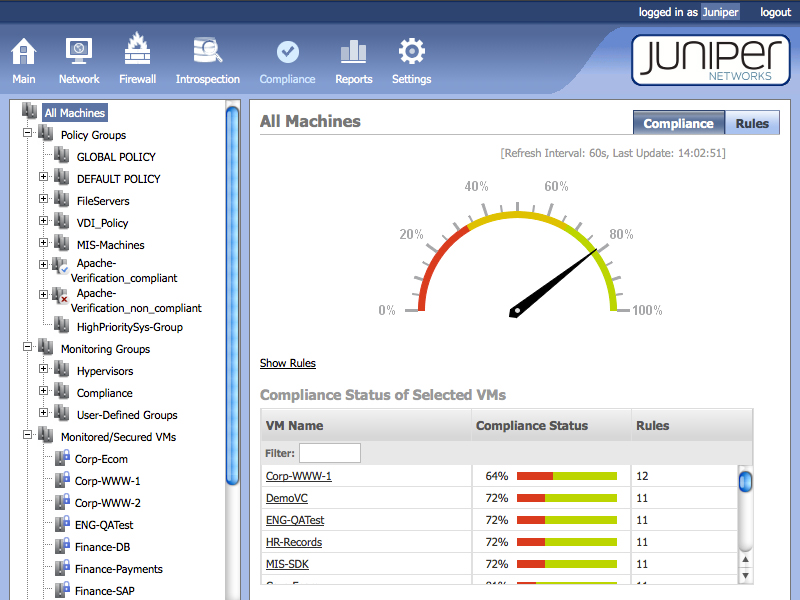Open the ENG-QATest VM link in table
The height and width of the screenshot is (600, 800).
(x=295, y=520)
